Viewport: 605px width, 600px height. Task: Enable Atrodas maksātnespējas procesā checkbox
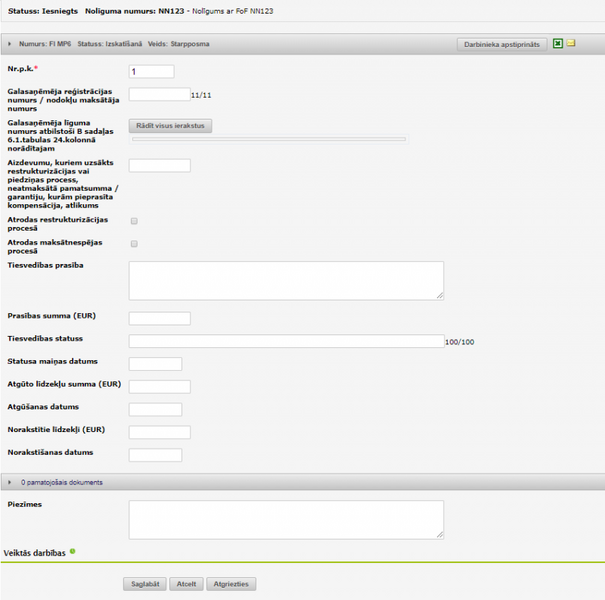(134, 243)
